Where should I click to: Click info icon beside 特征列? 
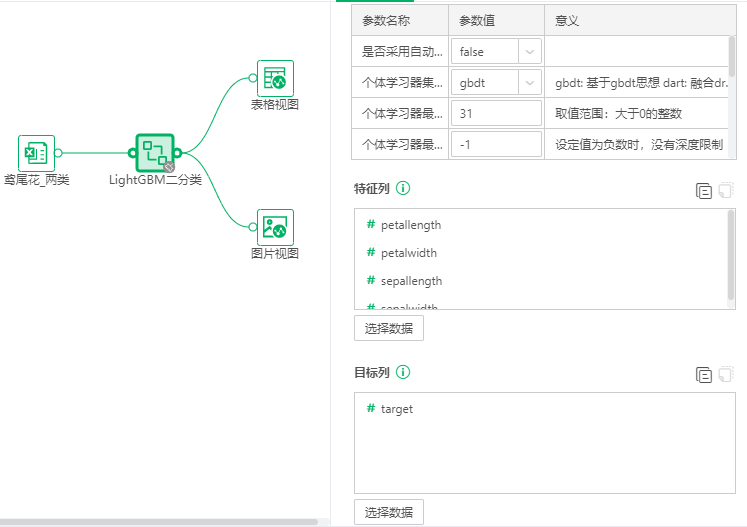click(x=403, y=188)
